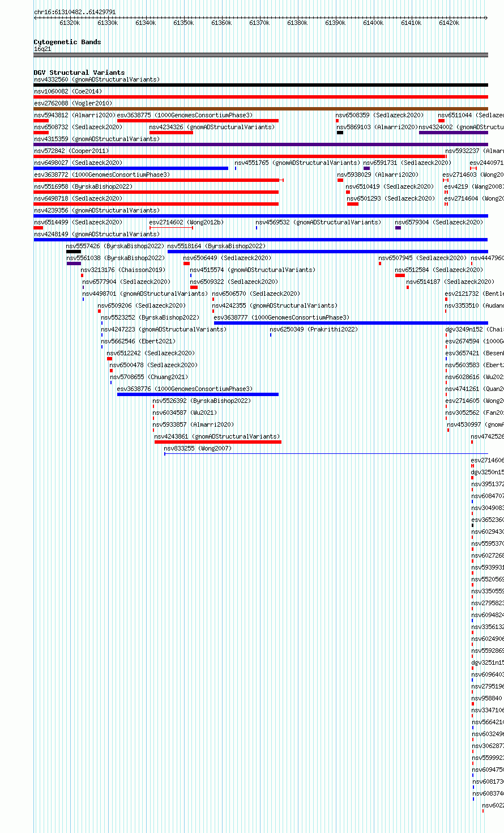Click the 61400k ruler position label
This screenshot has height=833, width=504.
(373, 23)
